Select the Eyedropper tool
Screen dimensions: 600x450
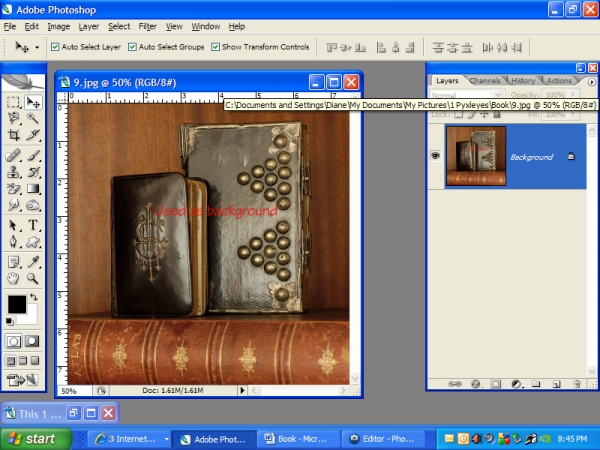[33, 262]
